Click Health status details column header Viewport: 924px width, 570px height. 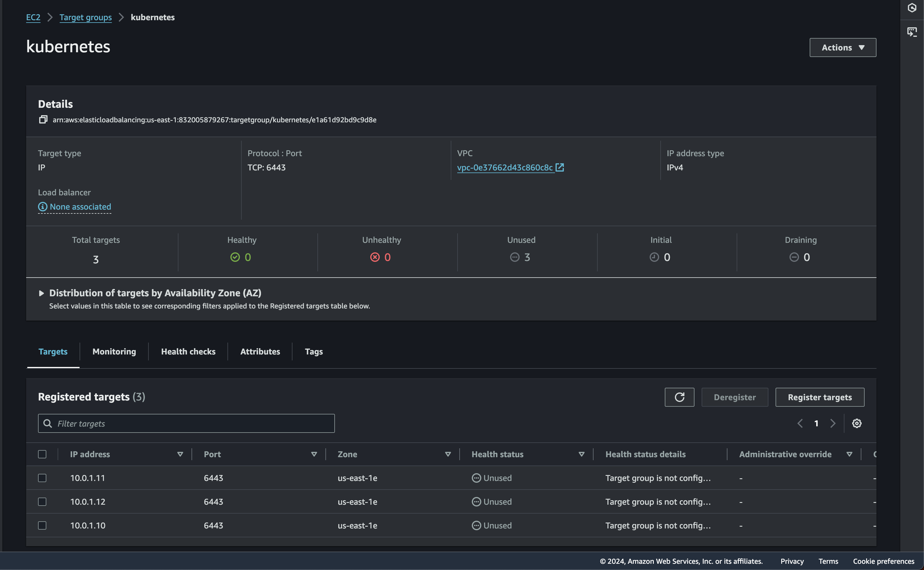tap(645, 454)
